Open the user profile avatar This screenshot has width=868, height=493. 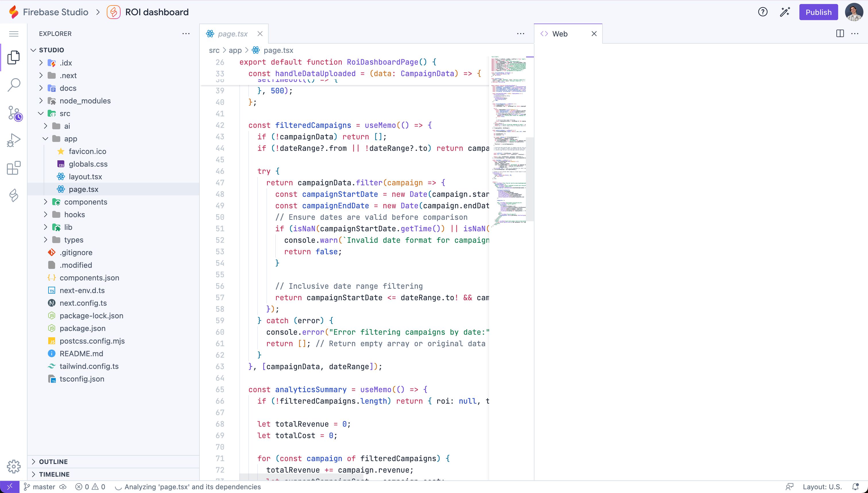click(x=854, y=12)
